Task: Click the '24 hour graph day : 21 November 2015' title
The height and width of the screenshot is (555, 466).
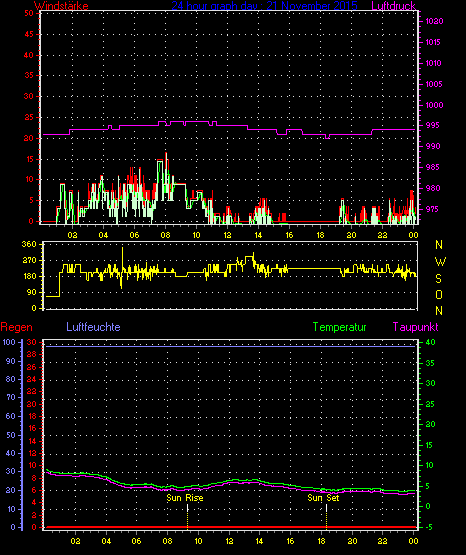Action: pyautogui.click(x=264, y=5)
